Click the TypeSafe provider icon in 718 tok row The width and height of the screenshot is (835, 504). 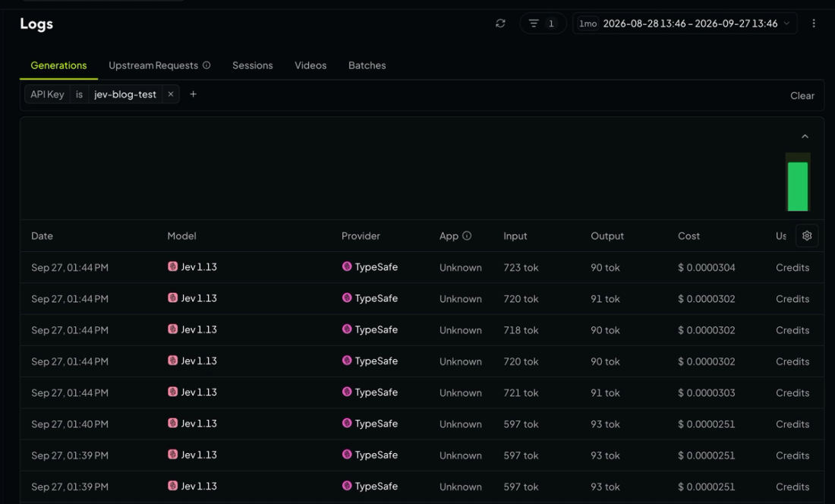pyautogui.click(x=347, y=329)
